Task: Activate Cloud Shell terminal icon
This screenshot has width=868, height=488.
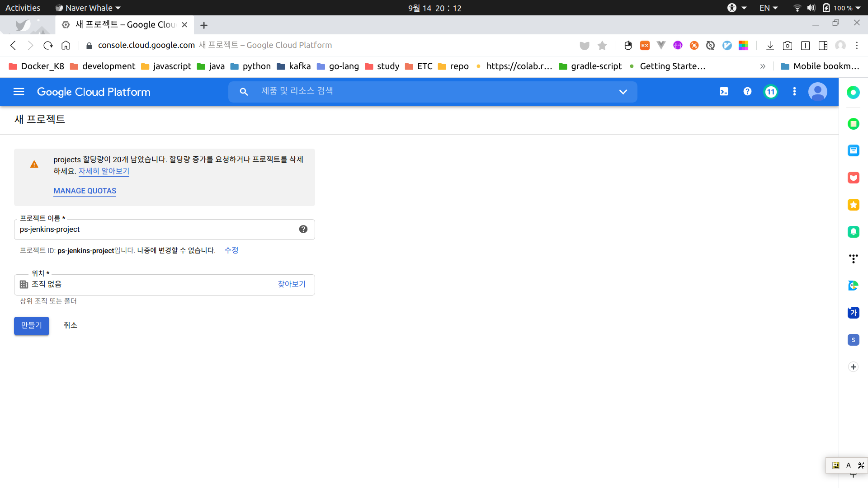Action: coord(724,92)
